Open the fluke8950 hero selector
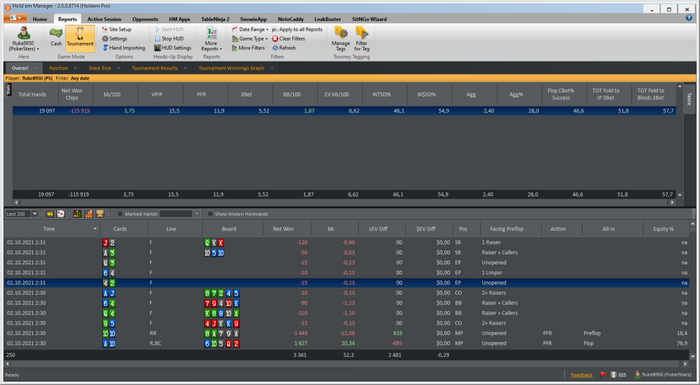This screenshot has width=700, height=385. [x=24, y=39]
